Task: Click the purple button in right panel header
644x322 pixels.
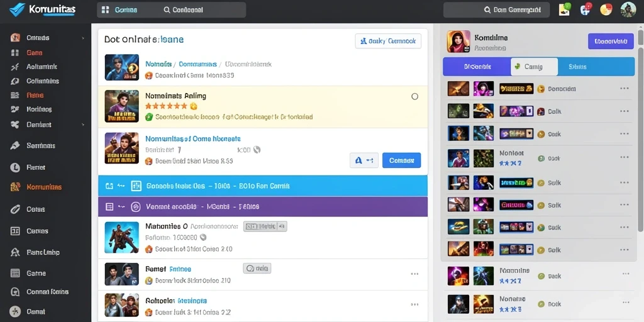Action: click(x=611, y=42)
